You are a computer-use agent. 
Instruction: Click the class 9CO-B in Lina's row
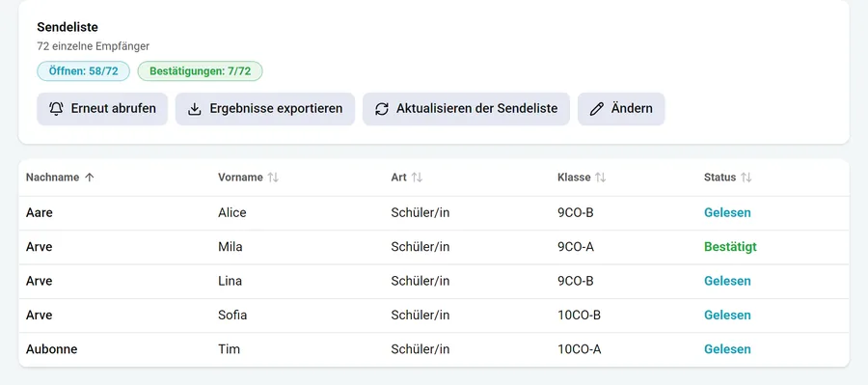(575, 282)
